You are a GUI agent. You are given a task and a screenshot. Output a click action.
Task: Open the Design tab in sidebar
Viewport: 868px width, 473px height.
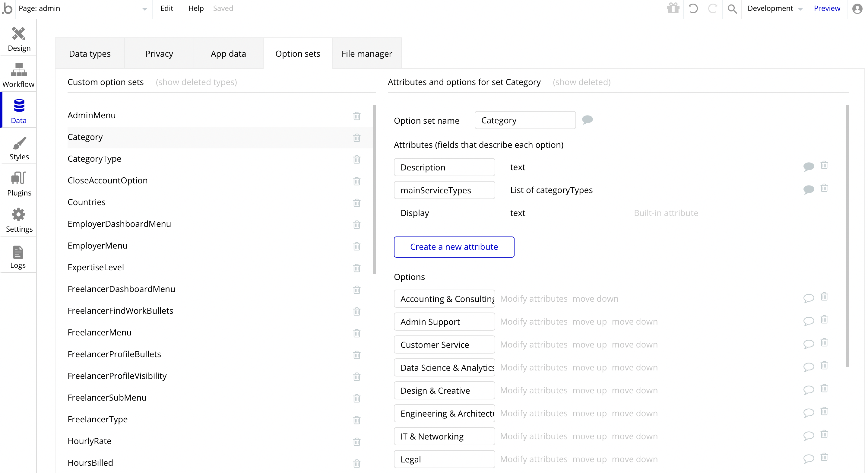click(19, 39)
